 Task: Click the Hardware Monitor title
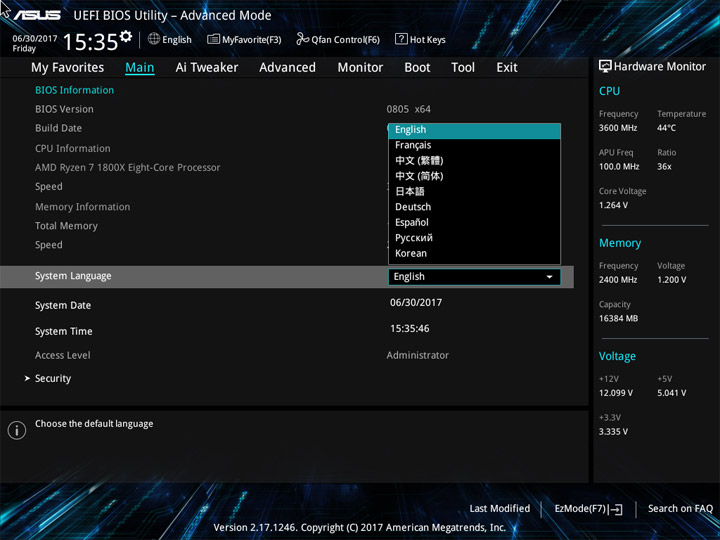pyautogui.click(x=659, y=67)
